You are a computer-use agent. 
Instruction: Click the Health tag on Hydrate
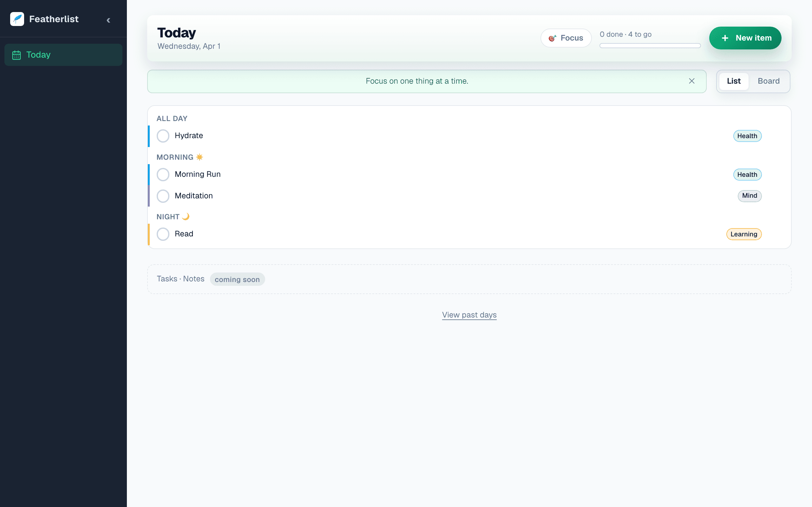pyautogui.click(x=747, y=136)
